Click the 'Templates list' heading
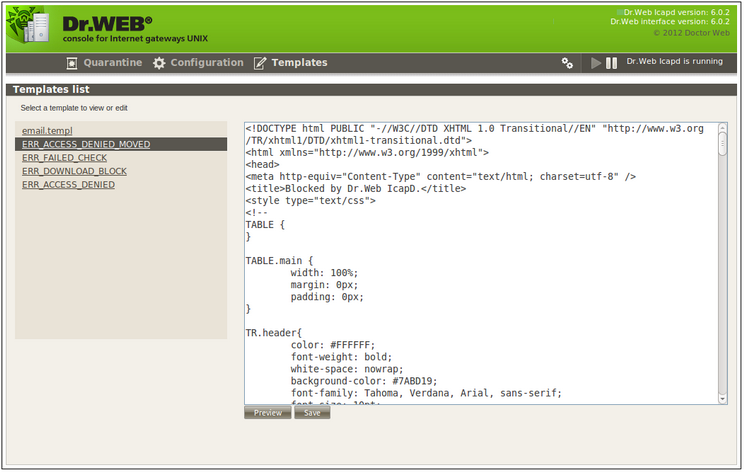This screenshot has width=745, height=473. click(x=51, y=89)
